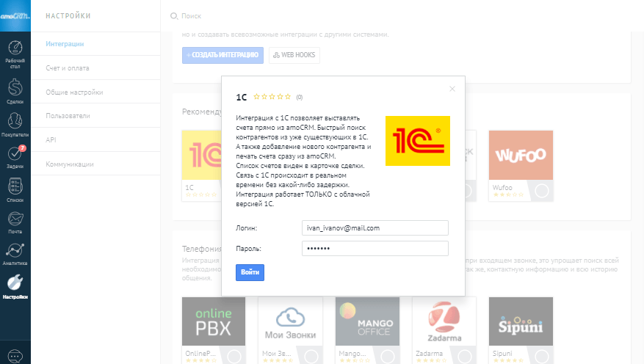Click the WEB HOOKS button
This screenshot has height=364, width=644.
[x=294, y=55]
